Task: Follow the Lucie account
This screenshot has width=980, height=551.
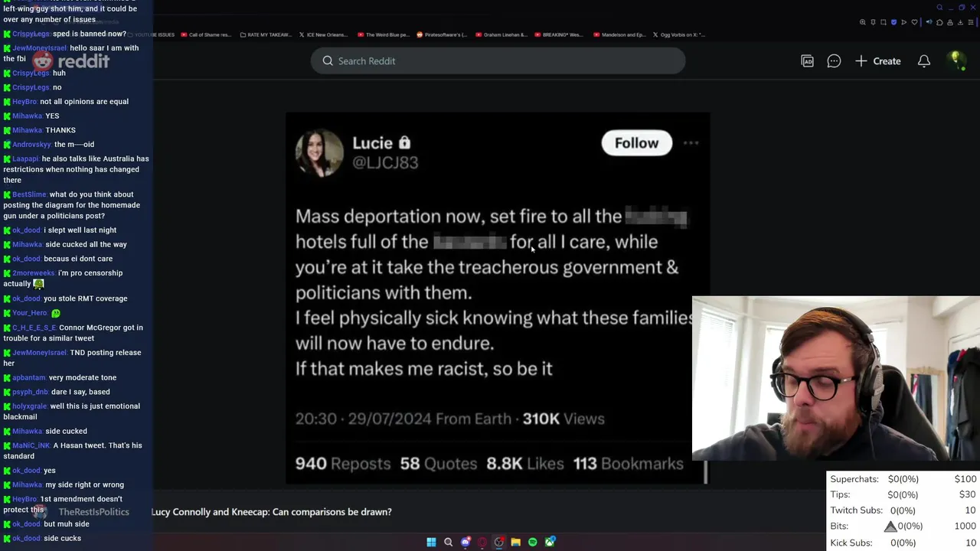Action: (636, 143)
